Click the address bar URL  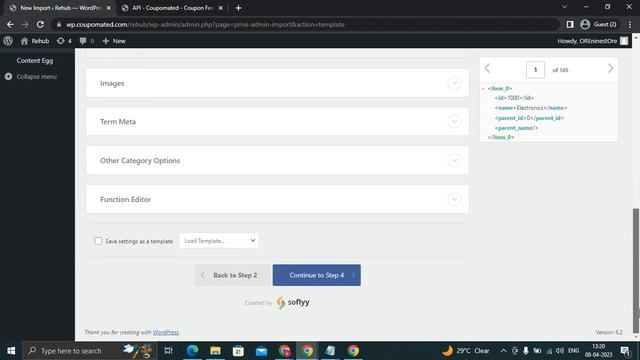click(x=205, y=24)
